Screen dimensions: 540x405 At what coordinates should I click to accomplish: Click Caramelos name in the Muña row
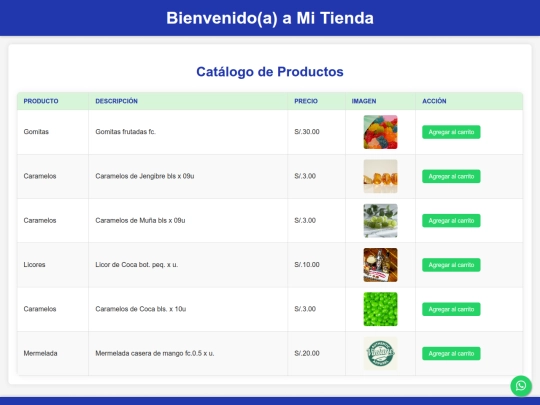(40, 220)
